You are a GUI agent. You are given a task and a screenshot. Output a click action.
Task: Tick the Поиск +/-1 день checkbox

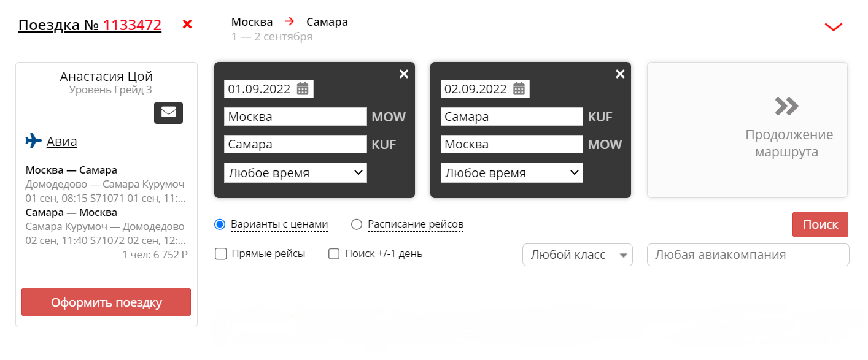[x=334, y=254]
